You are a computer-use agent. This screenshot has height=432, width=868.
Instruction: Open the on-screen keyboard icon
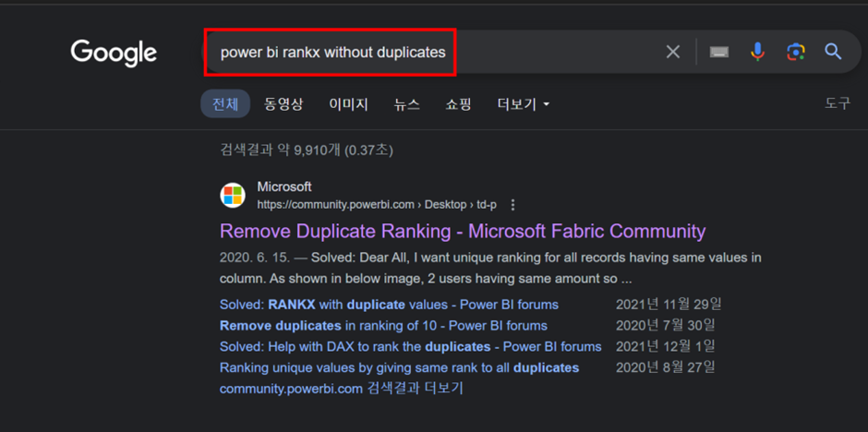(x=719, y=52)
